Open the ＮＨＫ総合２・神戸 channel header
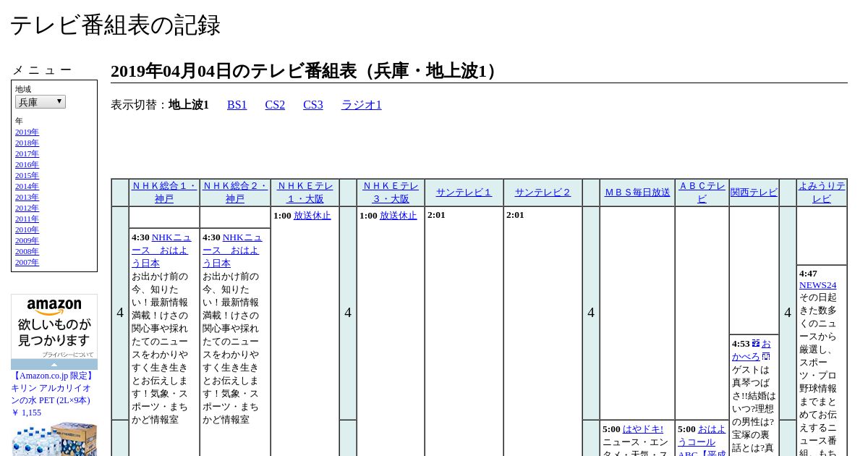 pos(235,193)
